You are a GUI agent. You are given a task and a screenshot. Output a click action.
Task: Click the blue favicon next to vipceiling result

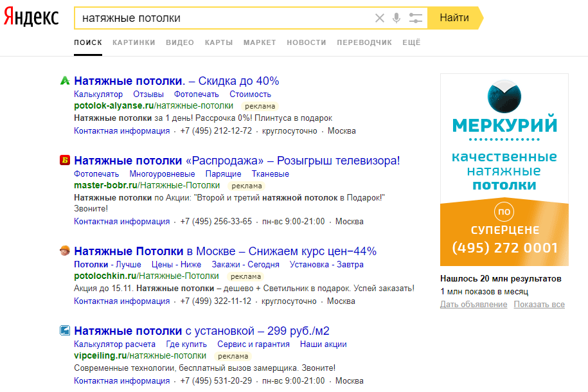click(65, 330)
